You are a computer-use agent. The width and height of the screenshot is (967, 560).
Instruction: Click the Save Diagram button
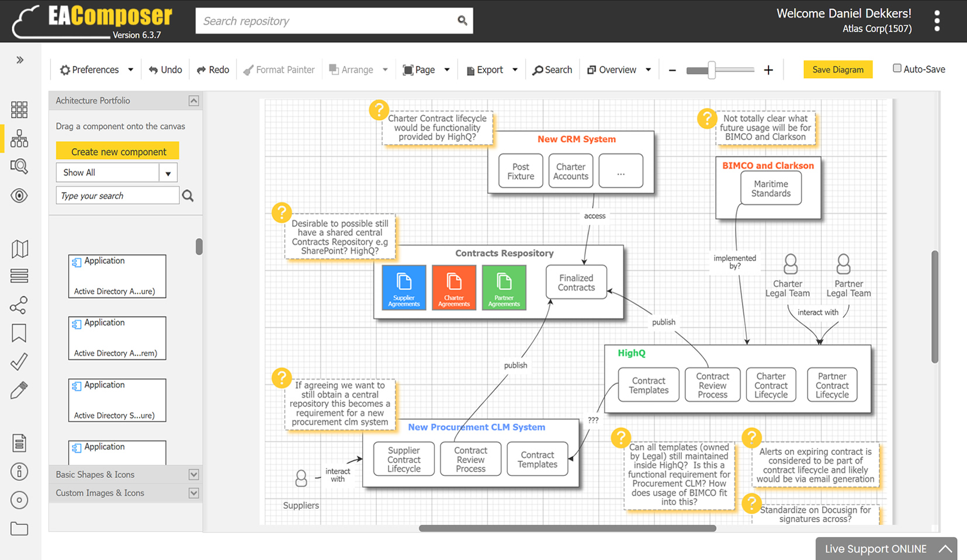pos(838,69)
